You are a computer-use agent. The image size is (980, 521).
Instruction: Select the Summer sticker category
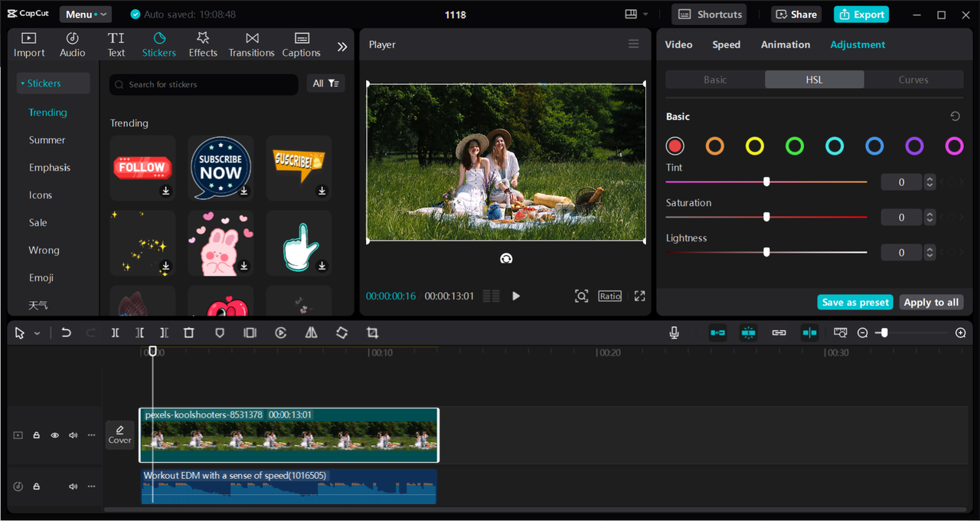[x=47, y=140]
